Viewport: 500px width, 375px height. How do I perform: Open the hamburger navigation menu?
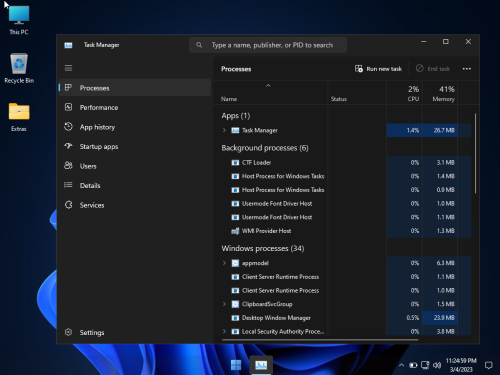tap(68, 68)
